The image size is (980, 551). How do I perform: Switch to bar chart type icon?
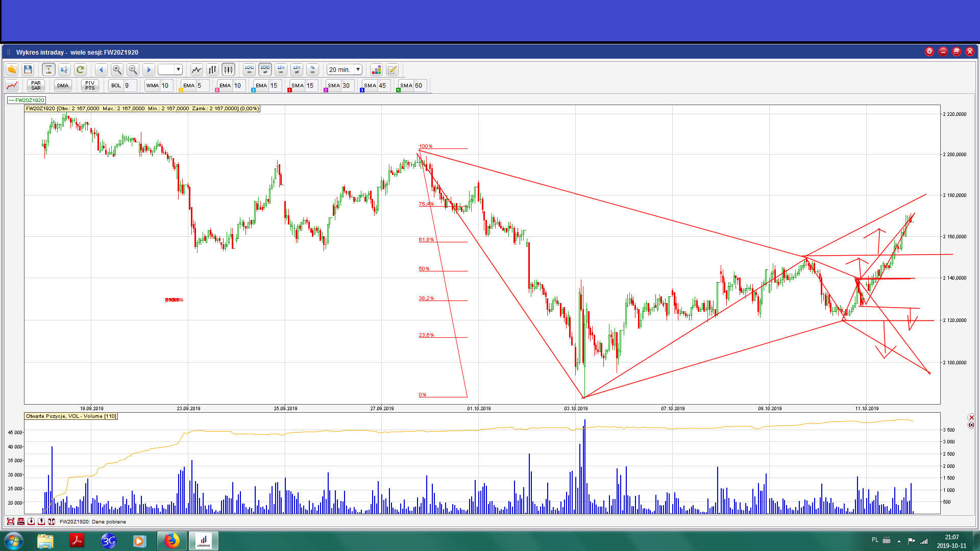point(212,69)
